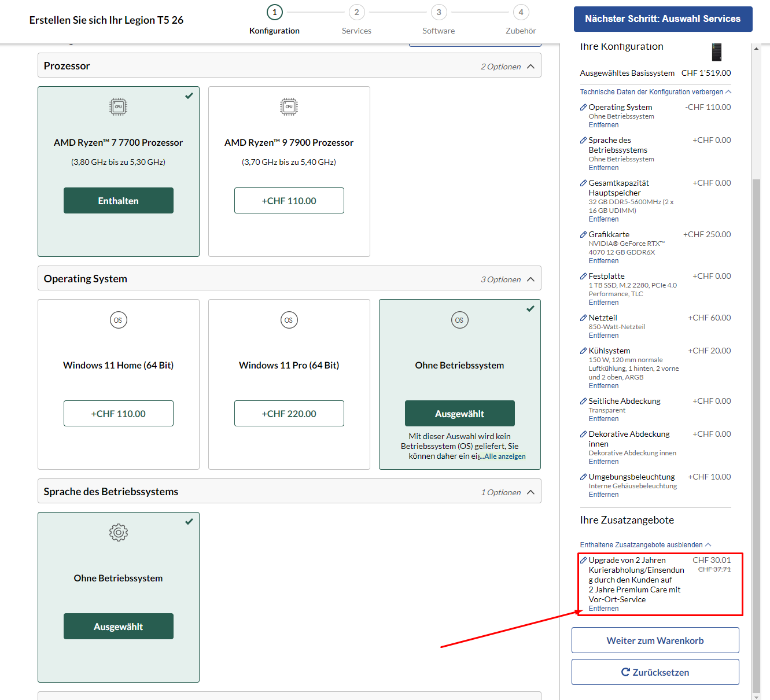770x700 pixels.
Task: Click the CPU icon on Ryzen 9 7900 card
Action: click(289, 107)
